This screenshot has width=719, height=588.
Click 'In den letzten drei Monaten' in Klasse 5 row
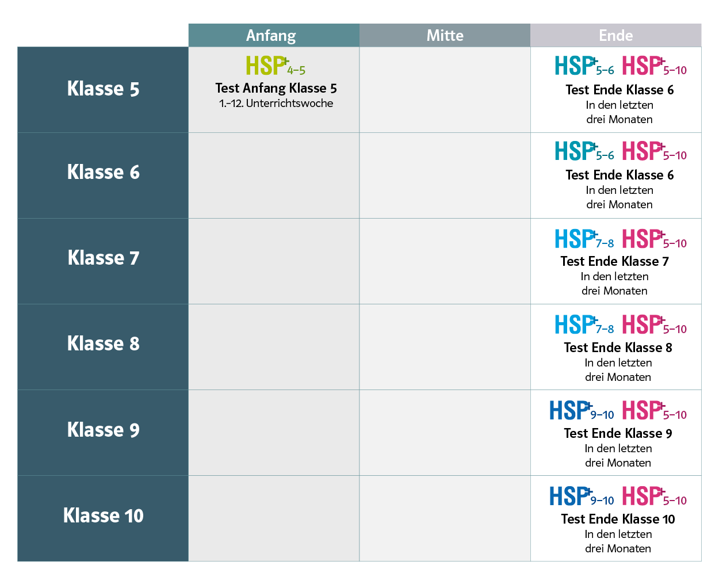point(619,112)
